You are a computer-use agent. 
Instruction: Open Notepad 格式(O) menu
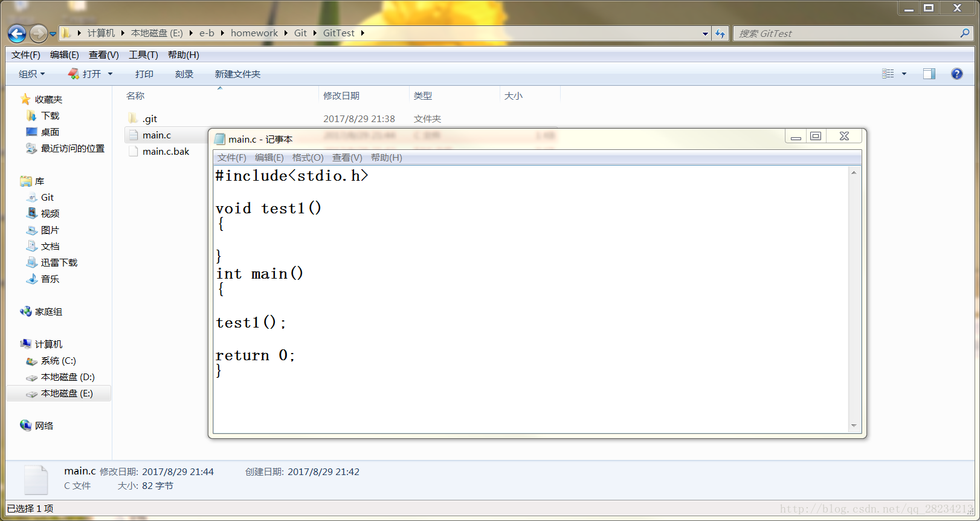tap(308, 158)
